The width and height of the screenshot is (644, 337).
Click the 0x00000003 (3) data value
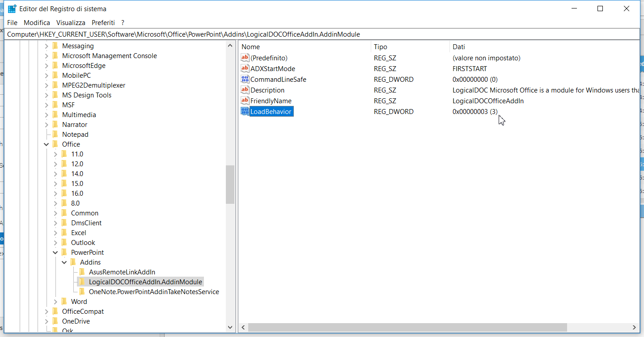[475, 111]
